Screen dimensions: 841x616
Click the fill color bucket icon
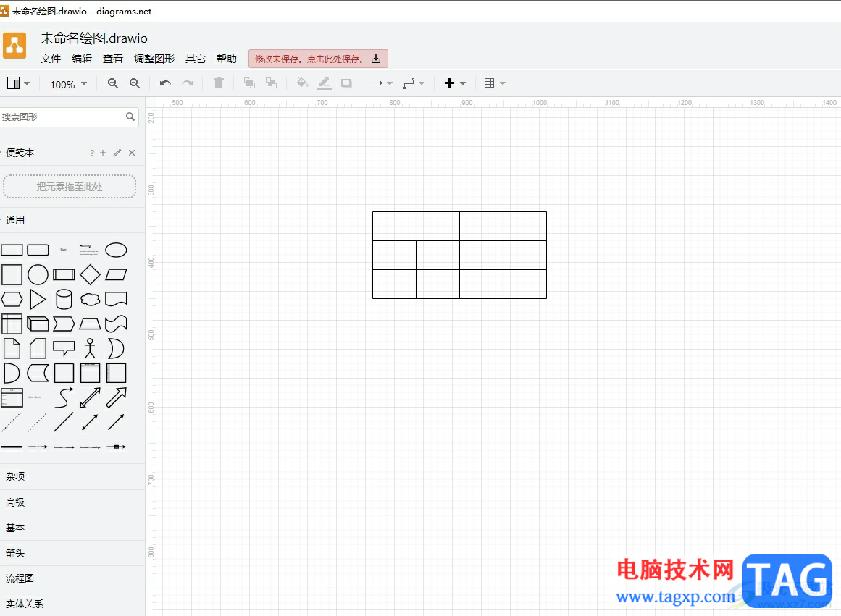click(x=303, y=83)
